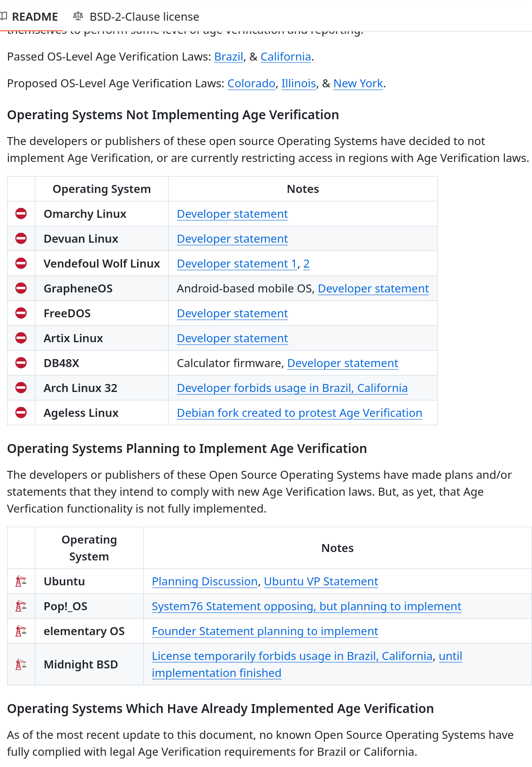The width and height of the screenshot is (532, 767).
Task: Click the no-entry icon beside Ageless Linux
Action: coord(21,413)
